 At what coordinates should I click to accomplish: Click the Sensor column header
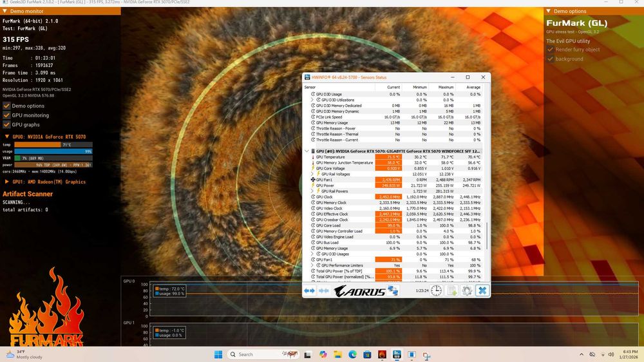coord(339,87)
